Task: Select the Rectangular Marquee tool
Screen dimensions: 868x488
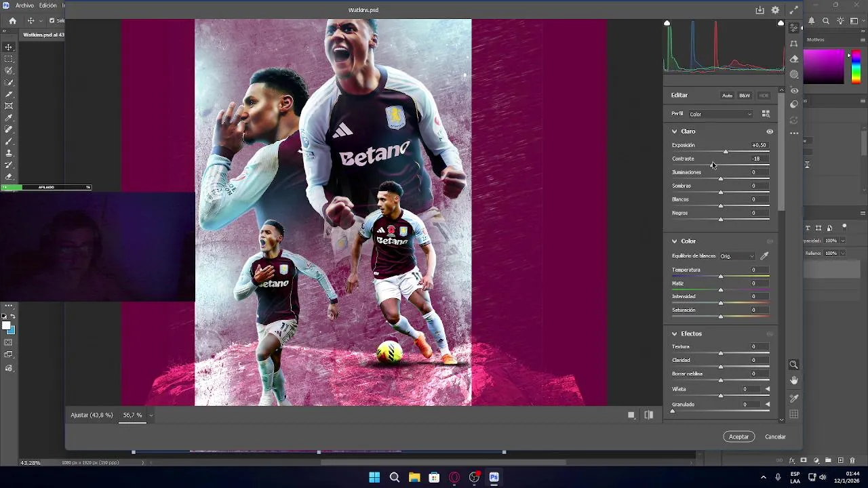Action: (9, 59)
